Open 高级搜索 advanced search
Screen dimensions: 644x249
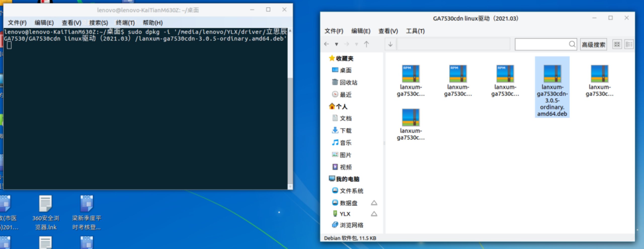click(593, 45)
